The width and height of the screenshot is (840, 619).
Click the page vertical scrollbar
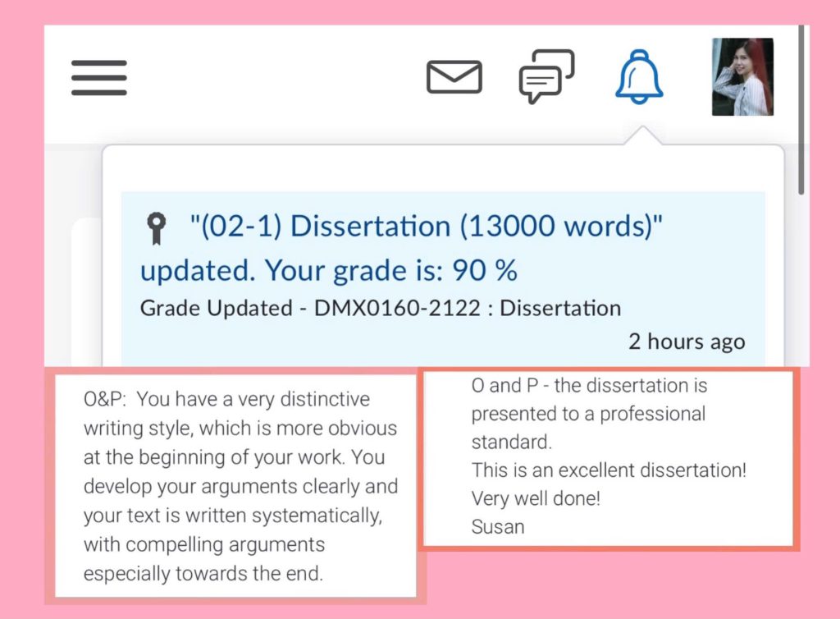801,110
